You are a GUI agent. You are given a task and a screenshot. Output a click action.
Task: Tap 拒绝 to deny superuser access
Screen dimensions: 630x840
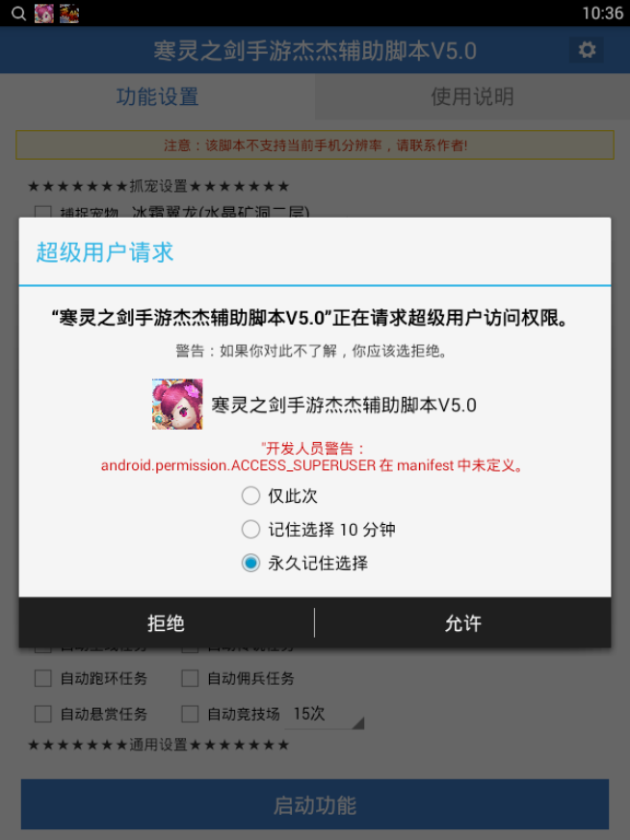(x=167, y=623)
